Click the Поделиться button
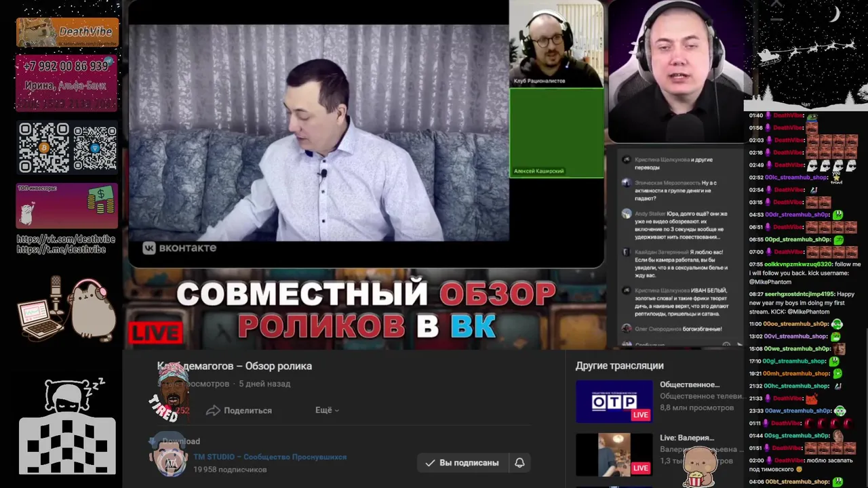868x488 pixels. point(239,410)
